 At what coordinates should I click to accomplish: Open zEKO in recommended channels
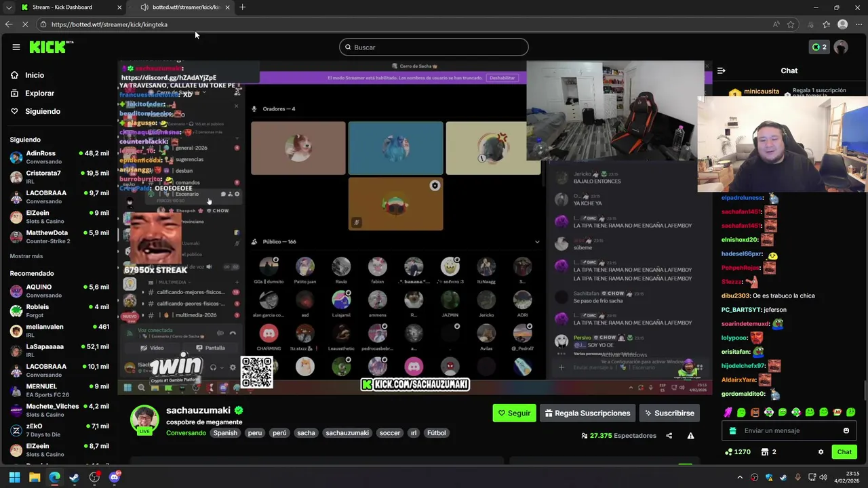click(x=59, y=430)
